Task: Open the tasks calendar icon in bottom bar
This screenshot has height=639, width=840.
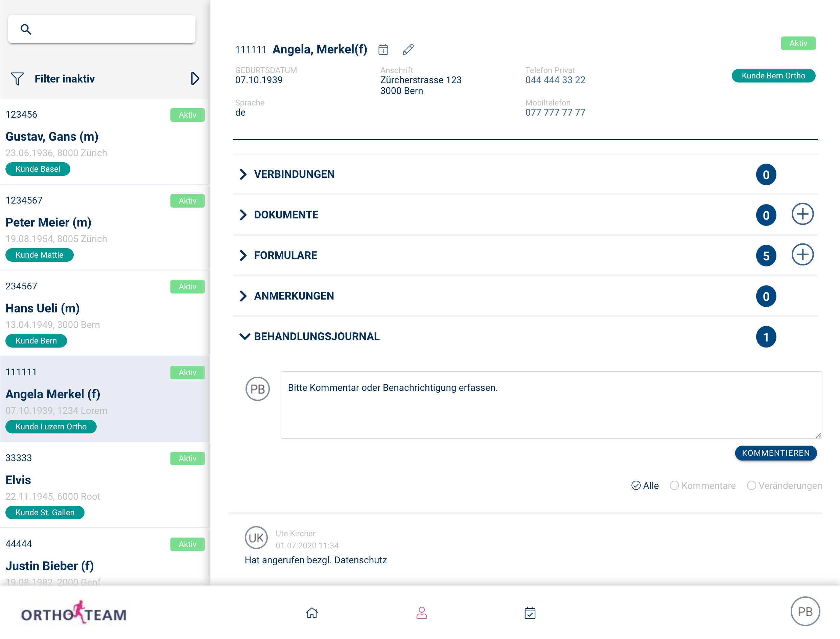Action: coord(530,613)
